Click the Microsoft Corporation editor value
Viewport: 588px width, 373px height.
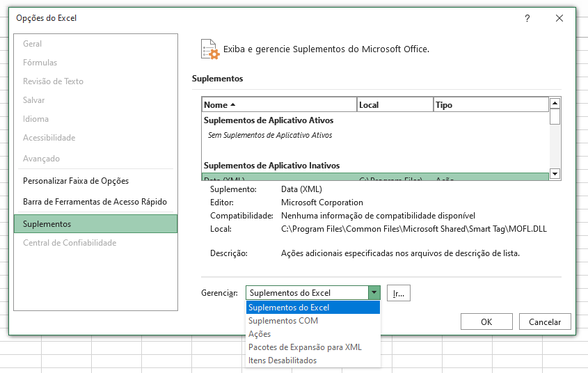[322, 203]
